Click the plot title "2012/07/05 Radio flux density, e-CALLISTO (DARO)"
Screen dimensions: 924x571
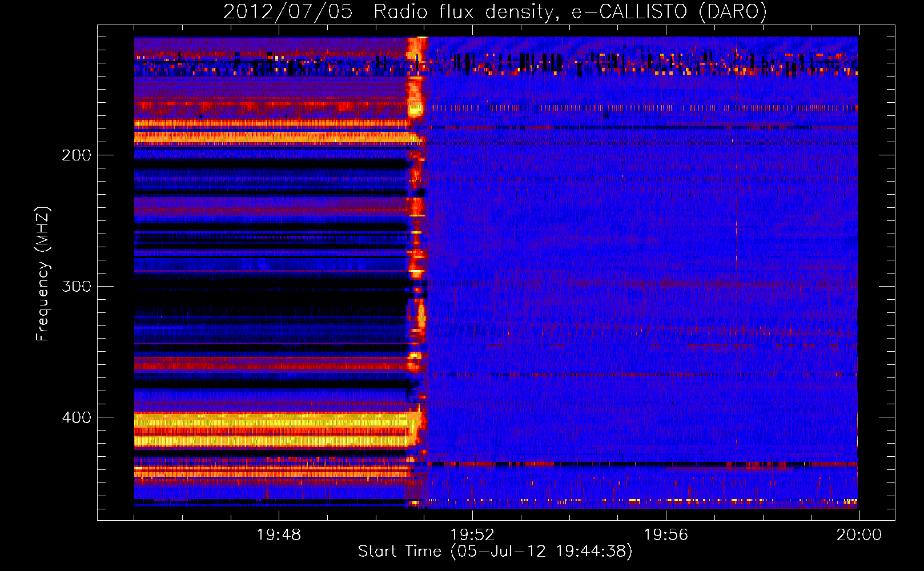click(x=495, y=12)
